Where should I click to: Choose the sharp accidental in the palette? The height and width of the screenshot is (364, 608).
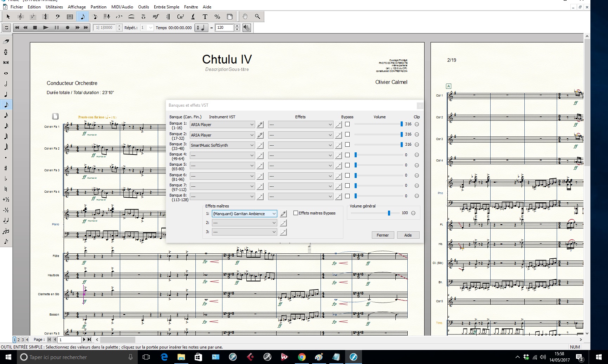click(6, 168)
